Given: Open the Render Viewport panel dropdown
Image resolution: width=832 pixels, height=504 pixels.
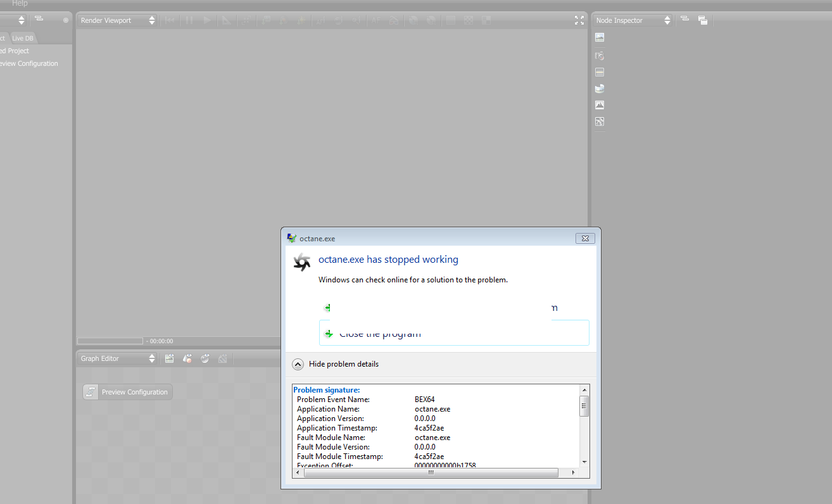Looking at the screenshot, I should click(117, 20).
